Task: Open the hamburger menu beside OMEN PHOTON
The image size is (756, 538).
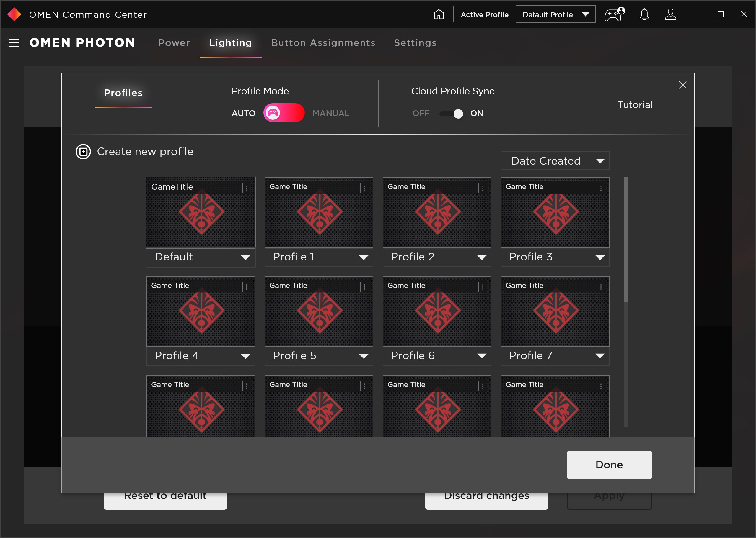Action: 14,43
